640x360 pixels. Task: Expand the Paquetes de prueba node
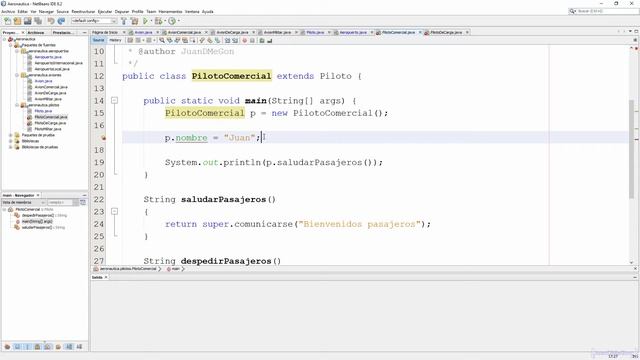click(x=11, y=135)
